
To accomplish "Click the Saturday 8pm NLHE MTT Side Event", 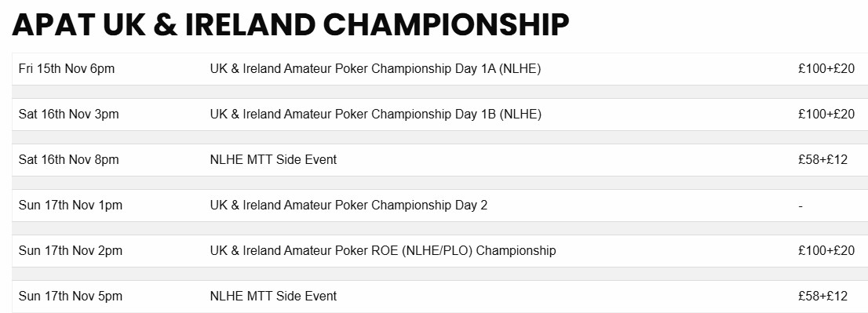I will click(x=273, y=160).
